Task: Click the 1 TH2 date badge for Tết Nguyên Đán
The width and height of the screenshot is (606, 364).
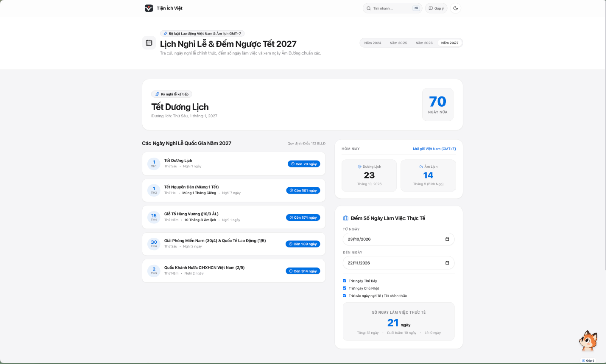Action: pyautogui.click(x=154, y=190)
